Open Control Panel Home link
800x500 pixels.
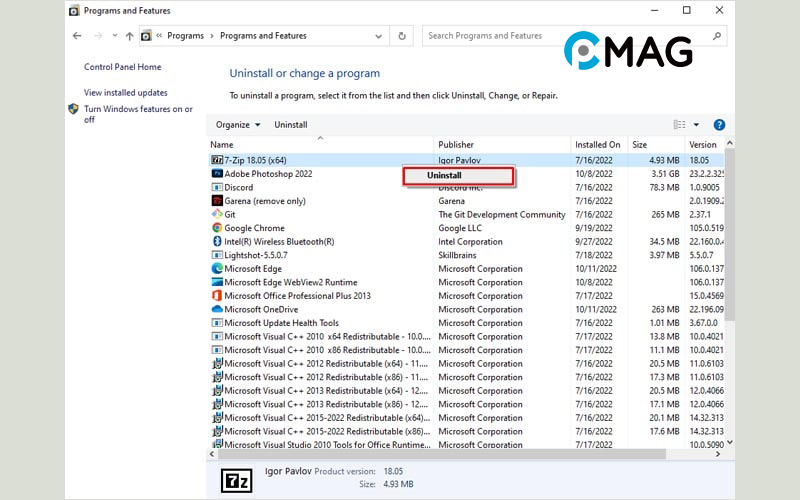tap(122, 67)
